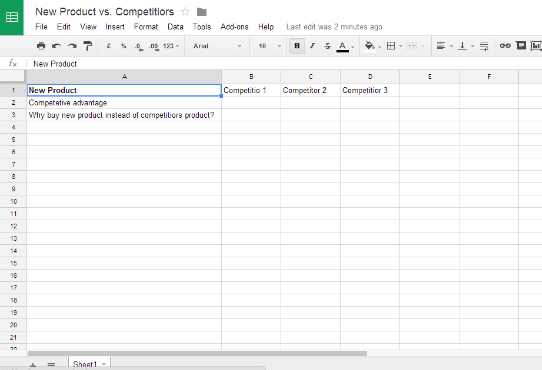The height and width of the screenshot is (370, 542).
Task: Increase decimal places
Action: click(x=154, y=46)
